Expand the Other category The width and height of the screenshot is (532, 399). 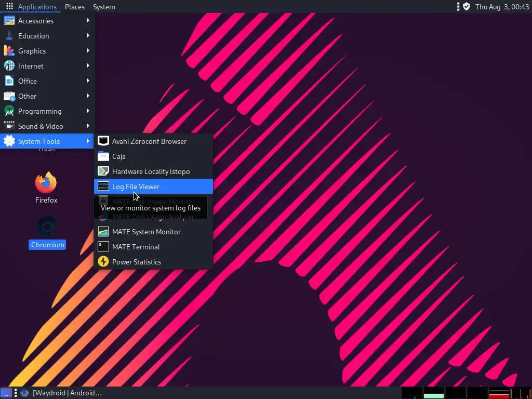47,96
